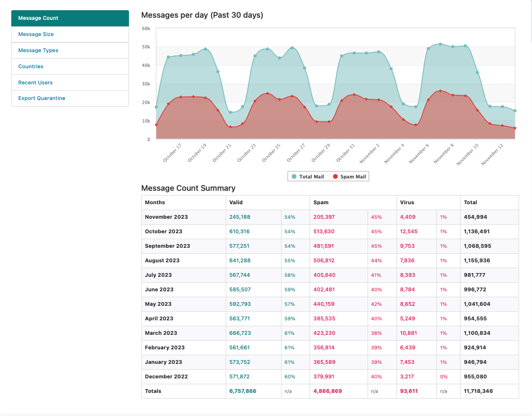The width and height of the screenshot is (532, 416).
Task: Click the Messages per day chart title
Action: (202, 15)
